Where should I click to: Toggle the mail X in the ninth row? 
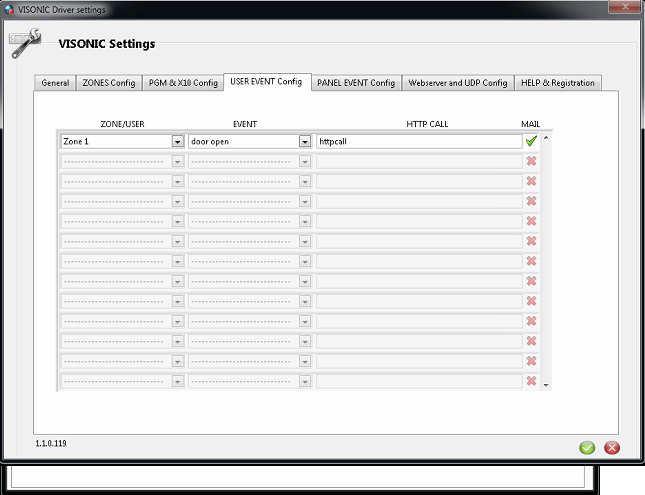tap(531, 301)
